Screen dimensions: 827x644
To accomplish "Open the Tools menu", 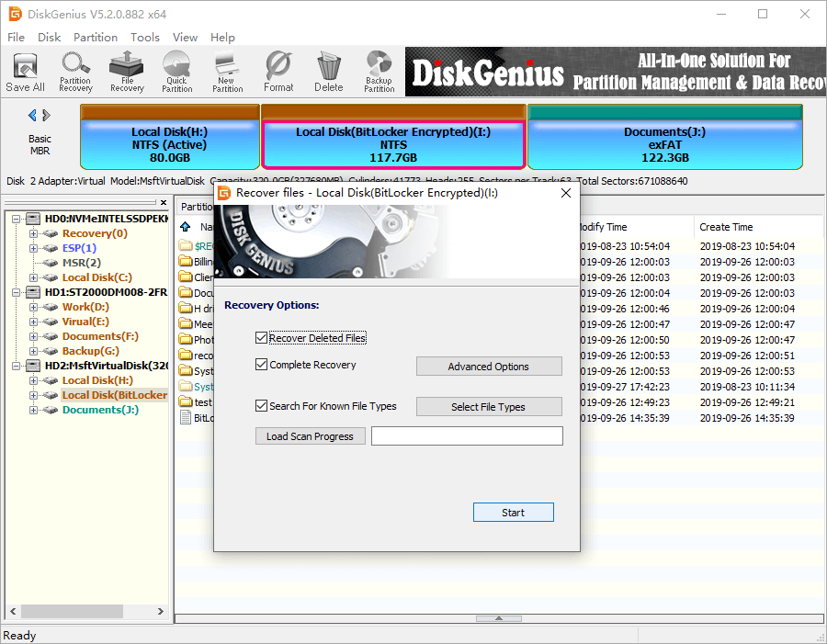I will (x=145, y=38).
